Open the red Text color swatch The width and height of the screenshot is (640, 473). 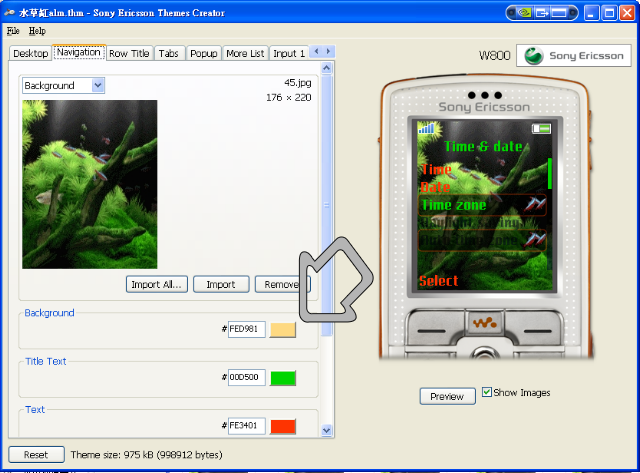(x=283, y=426)
